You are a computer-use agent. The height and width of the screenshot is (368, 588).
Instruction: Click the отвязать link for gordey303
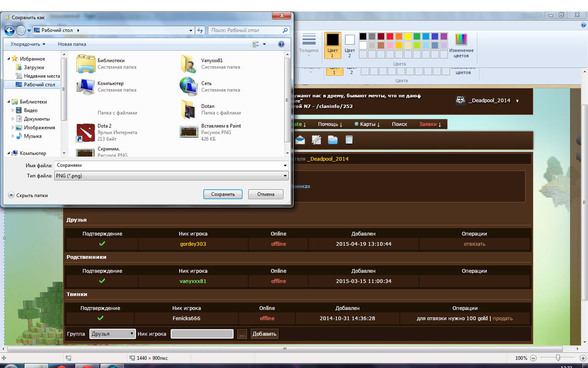tap(474, 244)
